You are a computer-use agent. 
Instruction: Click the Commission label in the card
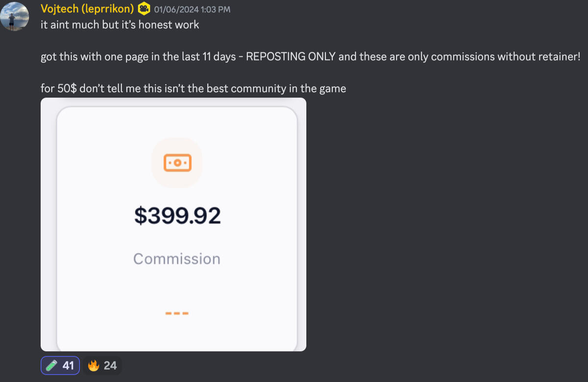pyautogui.click(x=177, y=259)
